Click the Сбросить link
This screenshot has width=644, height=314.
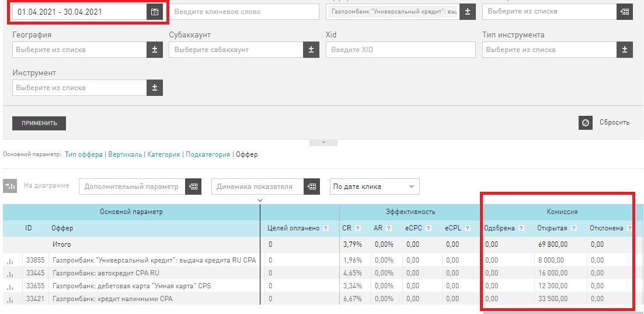coord(614,123)
